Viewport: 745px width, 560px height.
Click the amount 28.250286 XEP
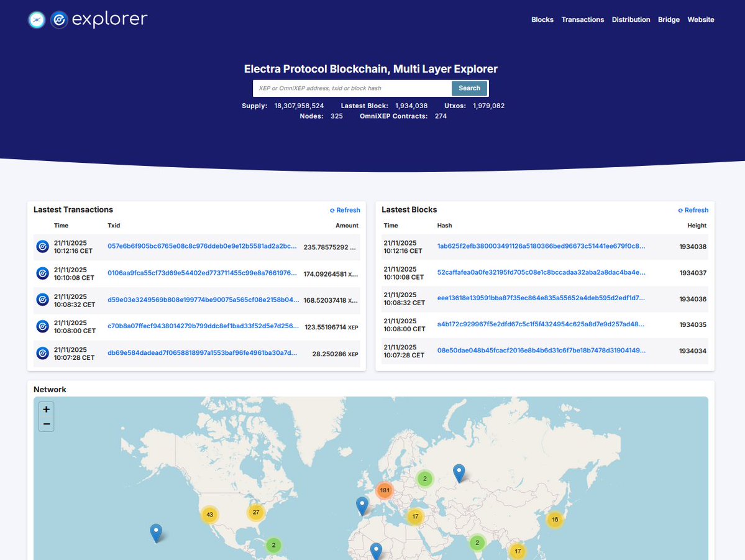coord(335,354)
